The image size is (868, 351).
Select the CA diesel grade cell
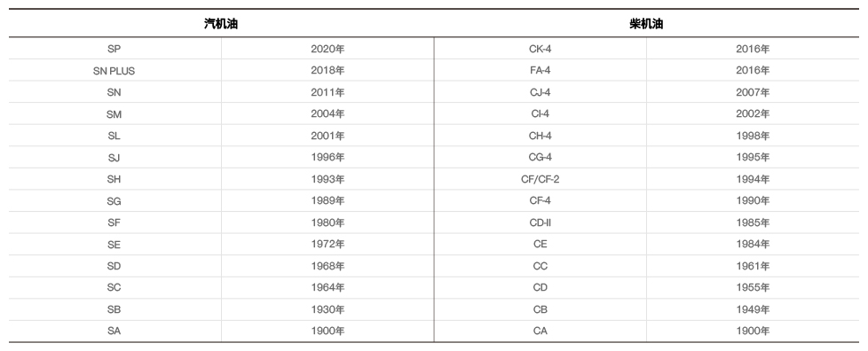(541, 331)
